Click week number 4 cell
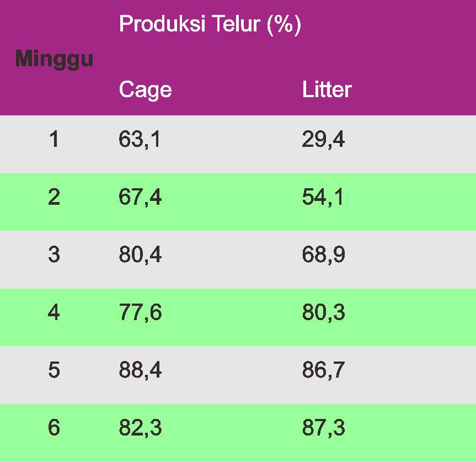Screen dimensions: 476x462 (54, 313)
